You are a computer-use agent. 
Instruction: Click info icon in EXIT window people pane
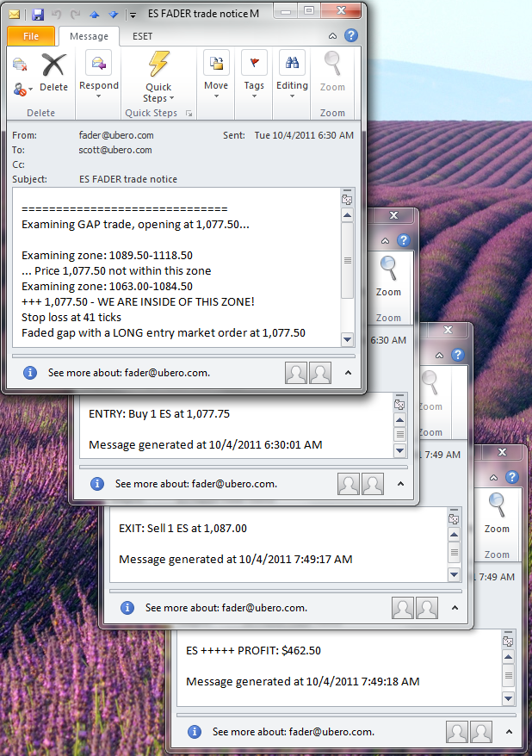click(x=127, y=608)
